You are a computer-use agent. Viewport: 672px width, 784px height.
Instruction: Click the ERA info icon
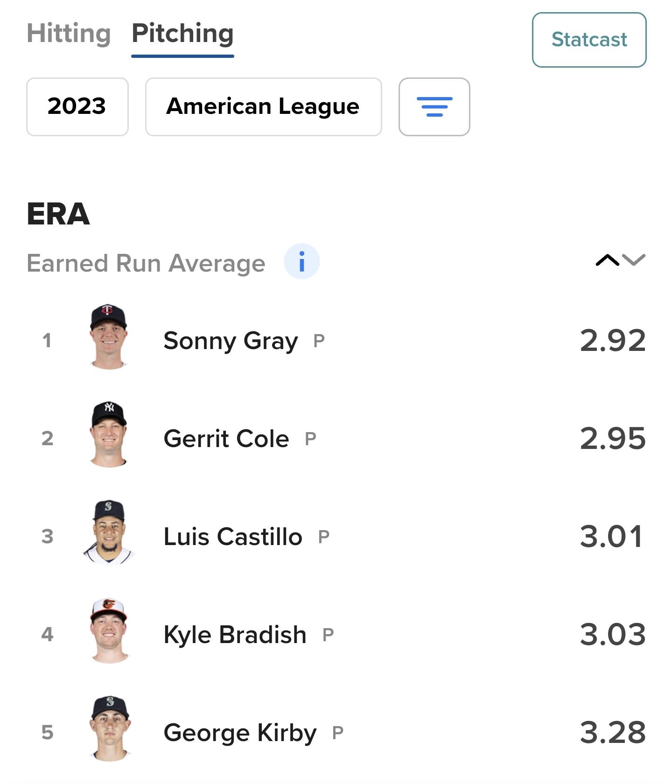[x=301, y=261]
